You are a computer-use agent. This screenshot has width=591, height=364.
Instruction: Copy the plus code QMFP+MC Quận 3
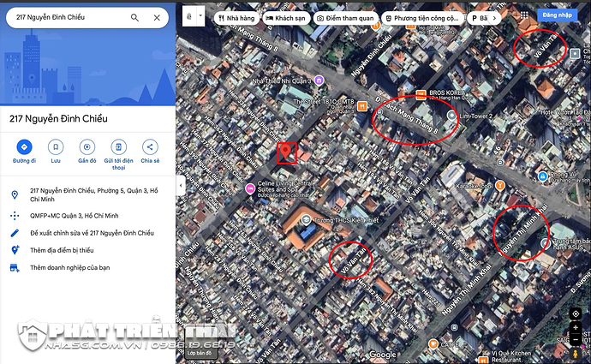pos(75,216)
